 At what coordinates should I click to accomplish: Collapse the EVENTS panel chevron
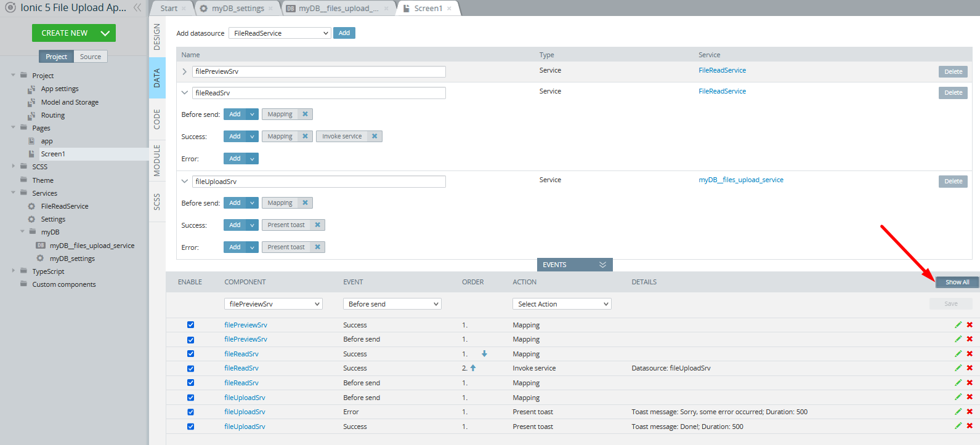(x=602, y=265)
